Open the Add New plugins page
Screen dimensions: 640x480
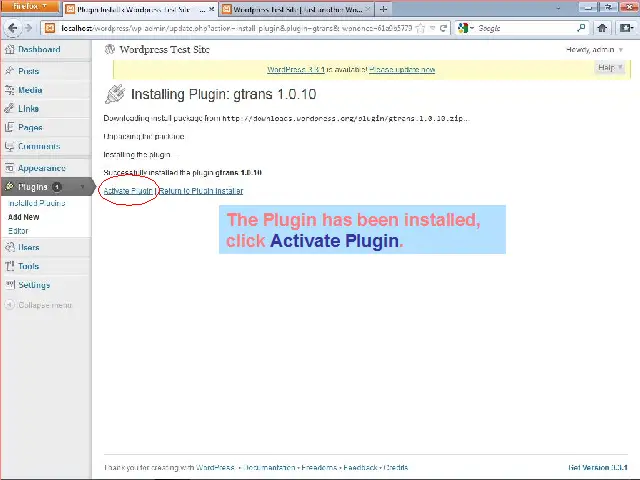[24, 217]
